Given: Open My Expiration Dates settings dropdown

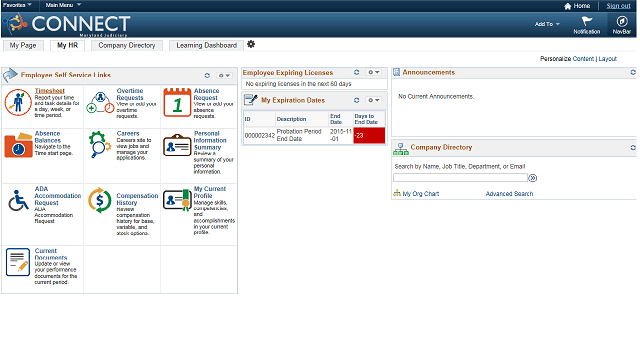Looking at the screenshot, I should click(x=373, y=100).
